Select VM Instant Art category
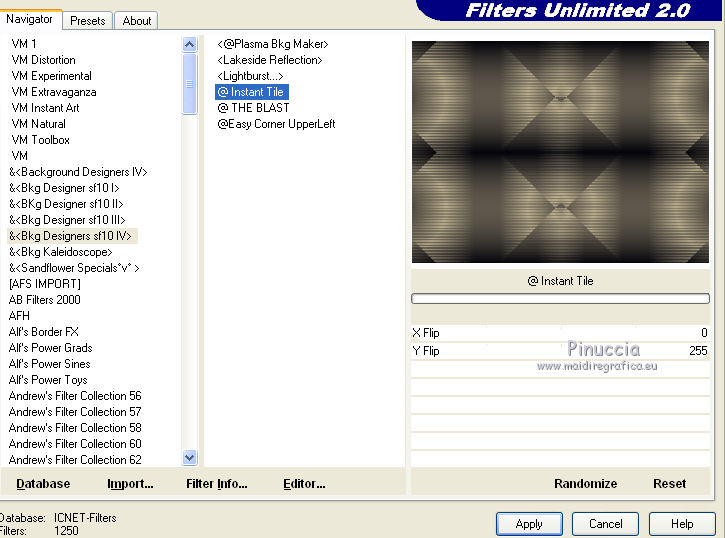The width and height of the screenshot is (725, 538). click(45, 108)
